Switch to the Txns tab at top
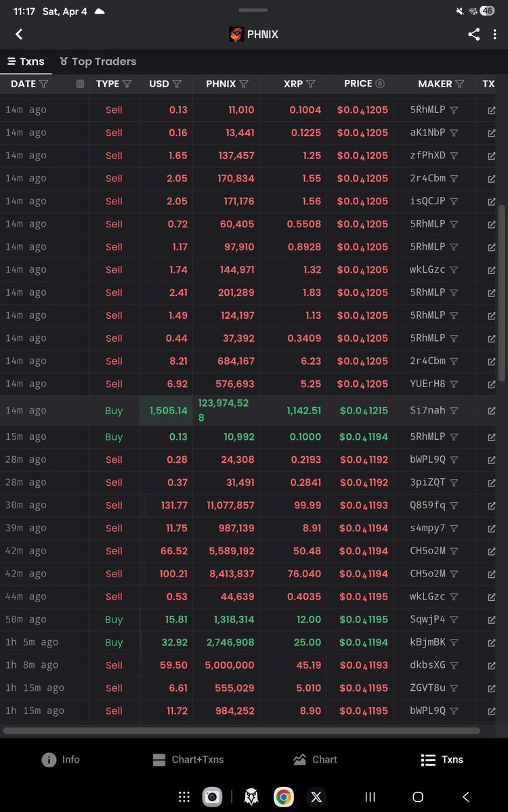508x812 pixels. (26, 62)
